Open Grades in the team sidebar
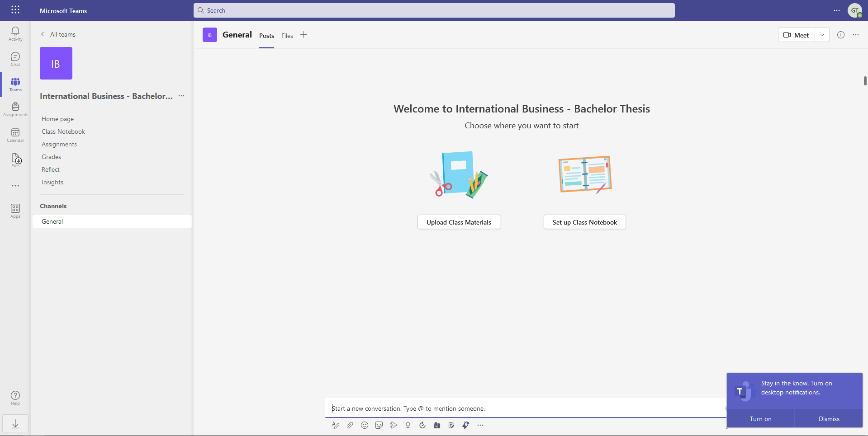868x436 pixels. [51, 157]
